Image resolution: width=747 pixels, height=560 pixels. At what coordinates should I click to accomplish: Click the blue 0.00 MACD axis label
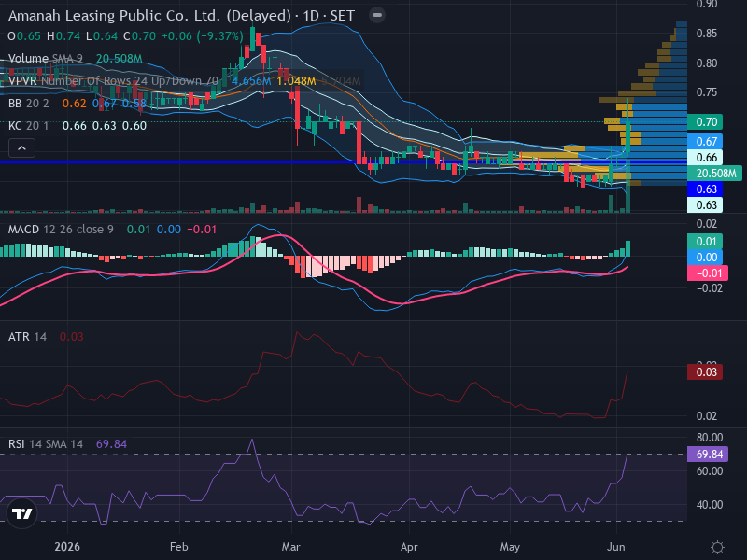tap(705, 258)
